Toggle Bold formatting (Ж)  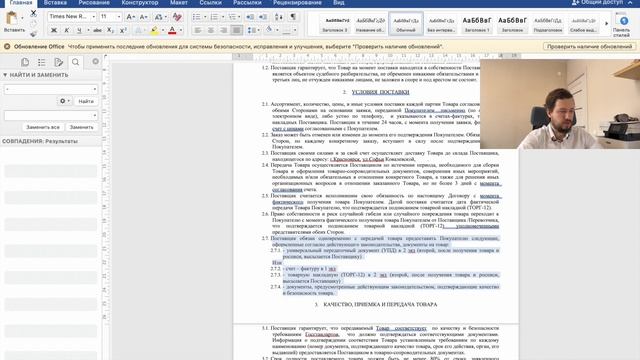[x=53, y=30]
